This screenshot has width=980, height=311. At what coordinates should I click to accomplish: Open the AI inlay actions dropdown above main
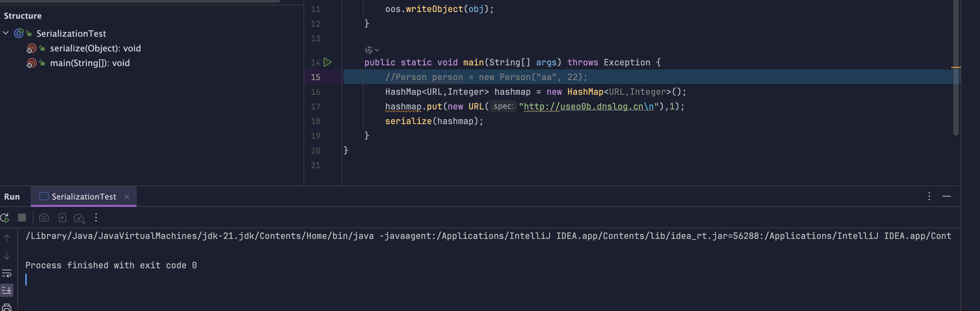point(372,50)
